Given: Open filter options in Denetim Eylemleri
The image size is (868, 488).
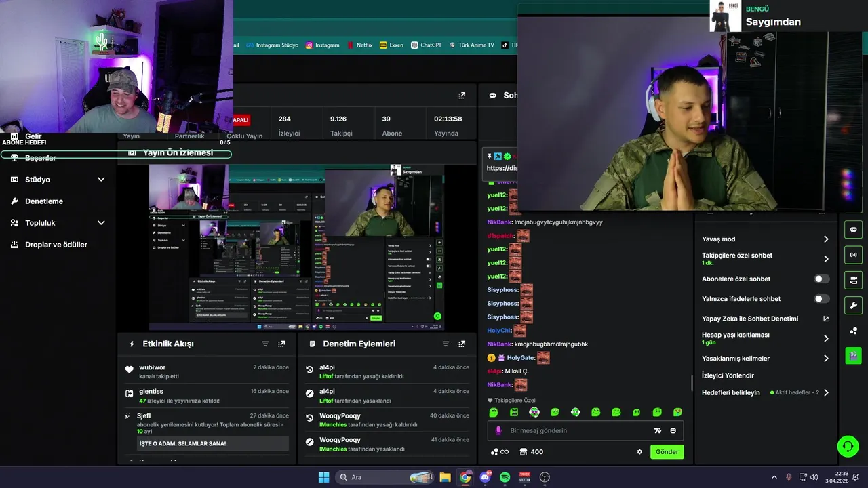Looking at the screenshot, I should tap(446, 344).
